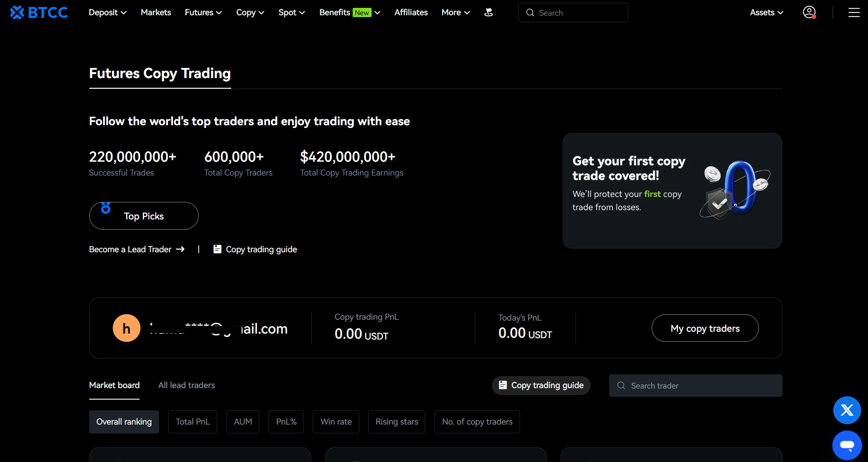Click the arrow beside Become a Lead Trader
The image size is (868, 462).
[180, 249]
